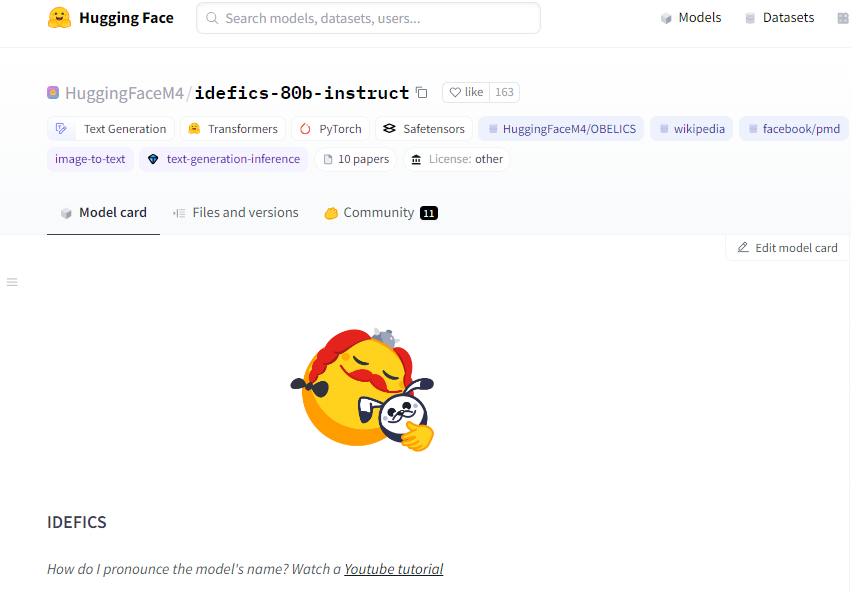The height and width of the screenshot is (592, 851).
Task: Switch to the Community tab
Action: point(380,213)
